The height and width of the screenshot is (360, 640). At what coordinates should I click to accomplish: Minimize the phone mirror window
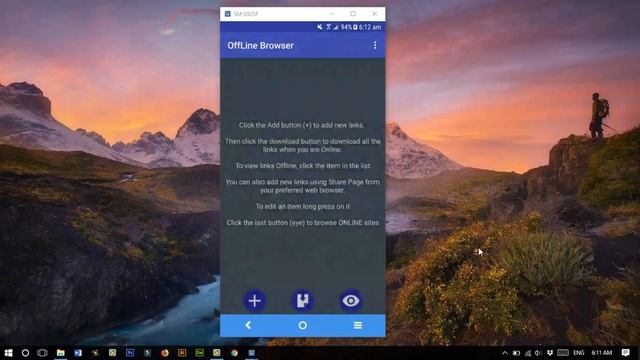click(x=332, y=14)
